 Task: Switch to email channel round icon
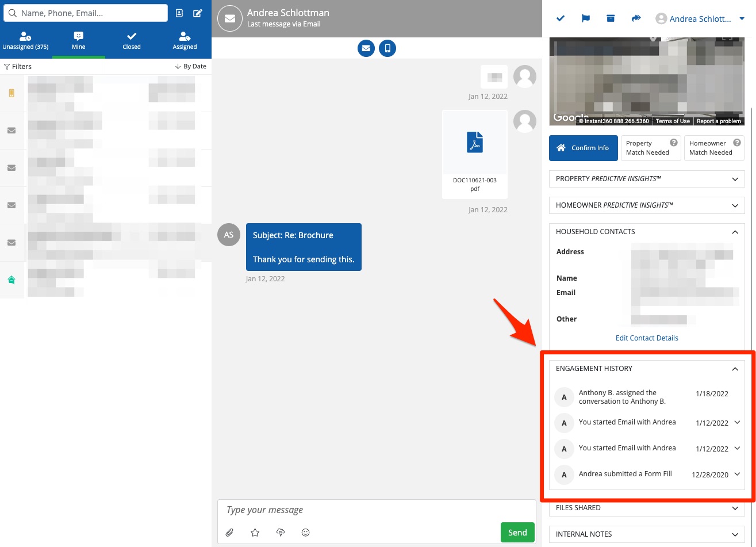366,48
